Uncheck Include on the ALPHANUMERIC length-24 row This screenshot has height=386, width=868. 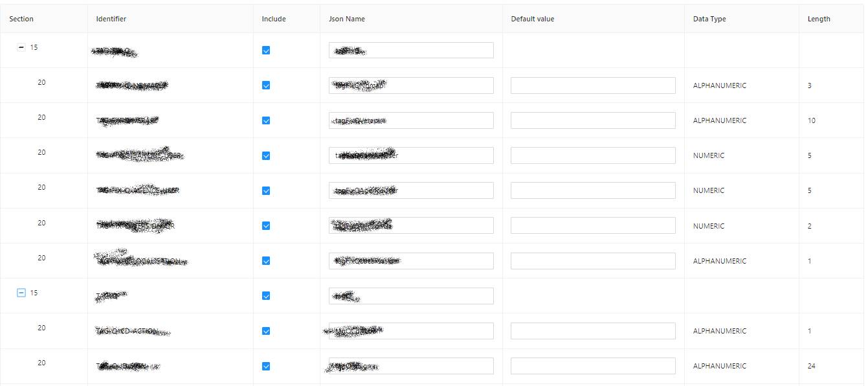[266, 365]
